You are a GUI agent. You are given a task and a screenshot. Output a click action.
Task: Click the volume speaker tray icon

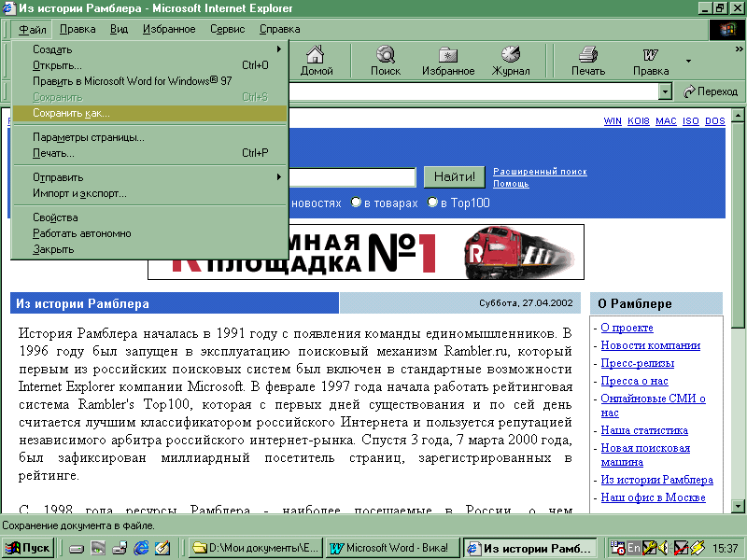coord(663,548)
